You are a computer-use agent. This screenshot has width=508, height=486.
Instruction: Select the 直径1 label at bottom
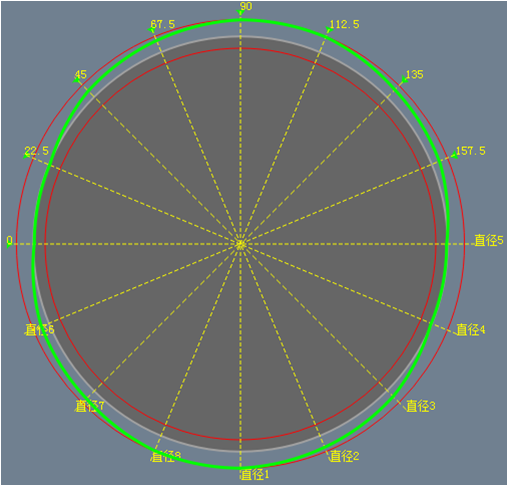[x=255, y=474]
